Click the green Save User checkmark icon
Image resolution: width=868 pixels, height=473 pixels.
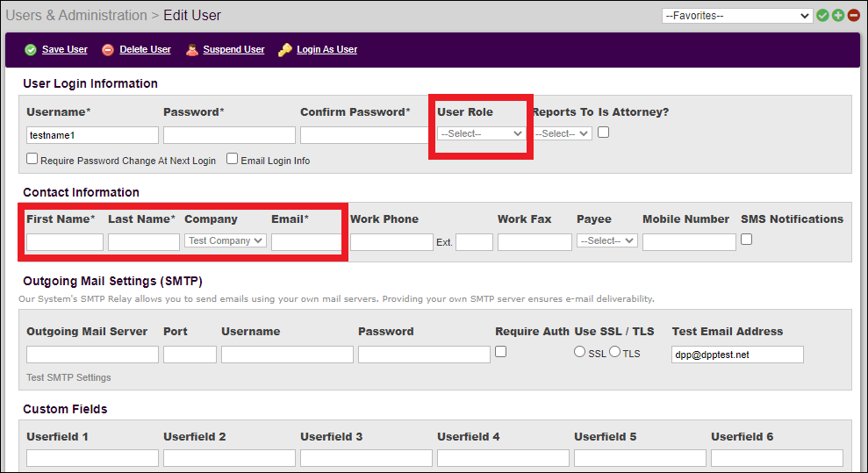tap(31, 50)
